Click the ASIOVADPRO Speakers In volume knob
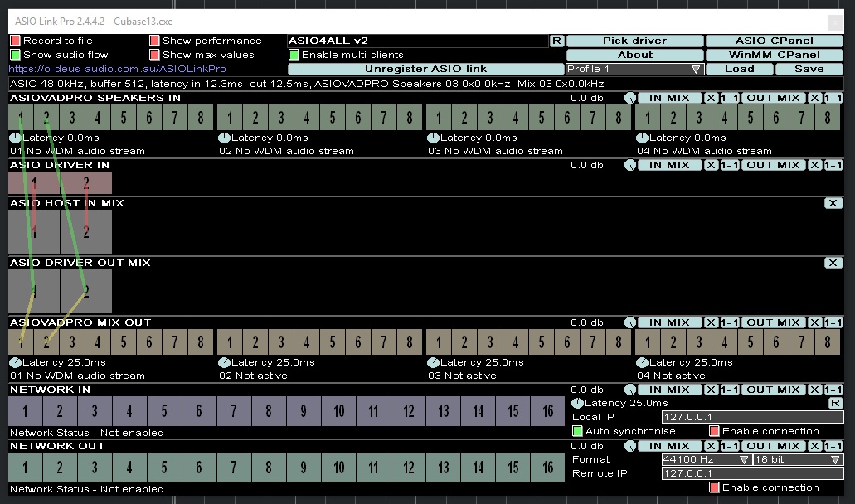The width and height of the screenshot is (855, 504). click(x=630, y=98)
